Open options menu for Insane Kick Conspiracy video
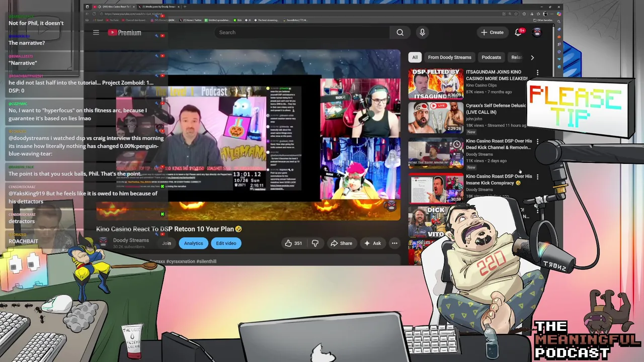Screen dimensions: 644x362 pyautogui.click(x=537, y=177)
